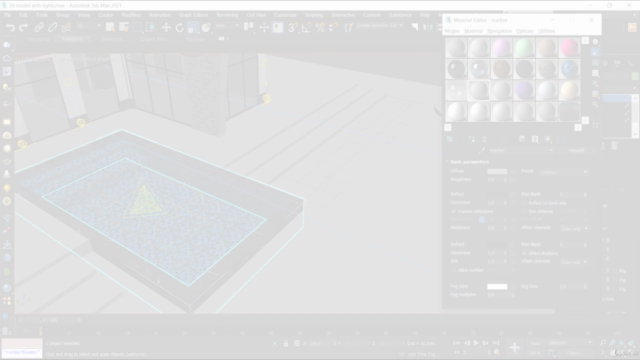Click the Go to End playback button
640x360 pixels.
click(496, 343)
